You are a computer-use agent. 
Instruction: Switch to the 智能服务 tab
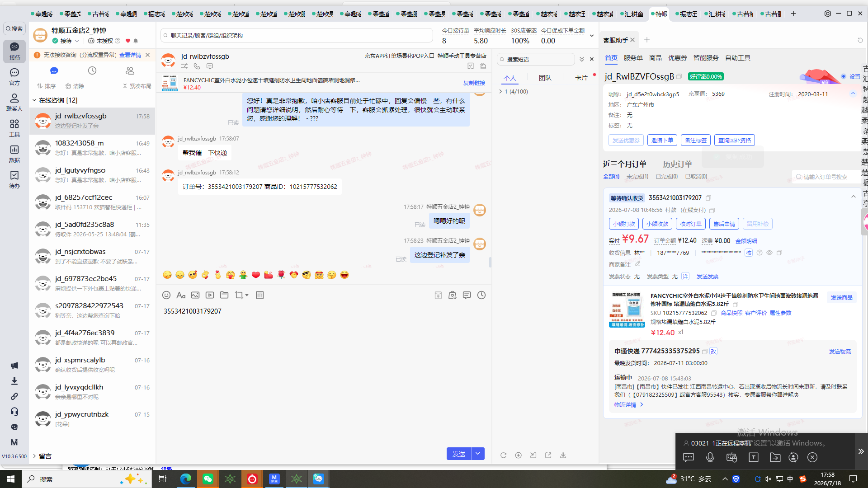click(x=706, y=58)
